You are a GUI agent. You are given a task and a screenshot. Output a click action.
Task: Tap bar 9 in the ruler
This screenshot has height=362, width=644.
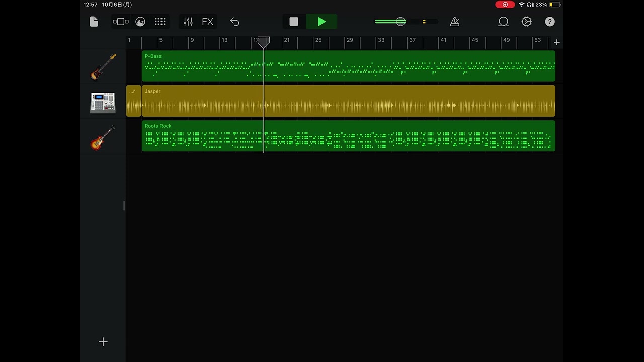[x=192, y=40]
